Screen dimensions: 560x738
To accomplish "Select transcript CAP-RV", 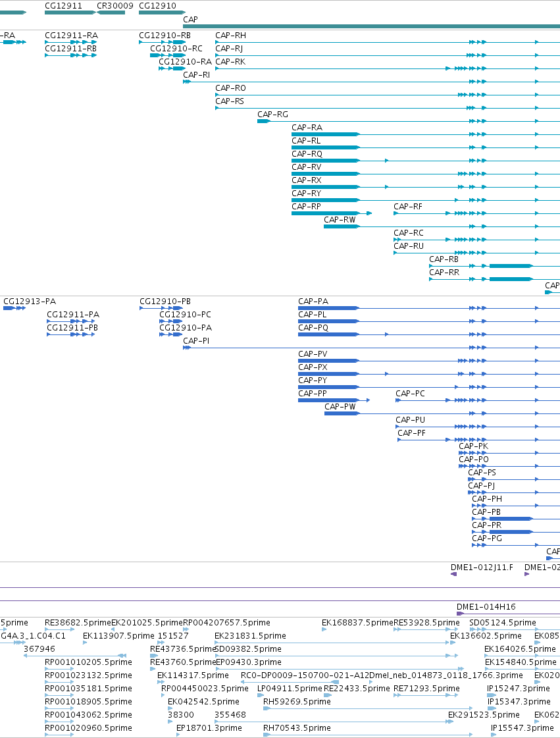I will pos(426,174).
